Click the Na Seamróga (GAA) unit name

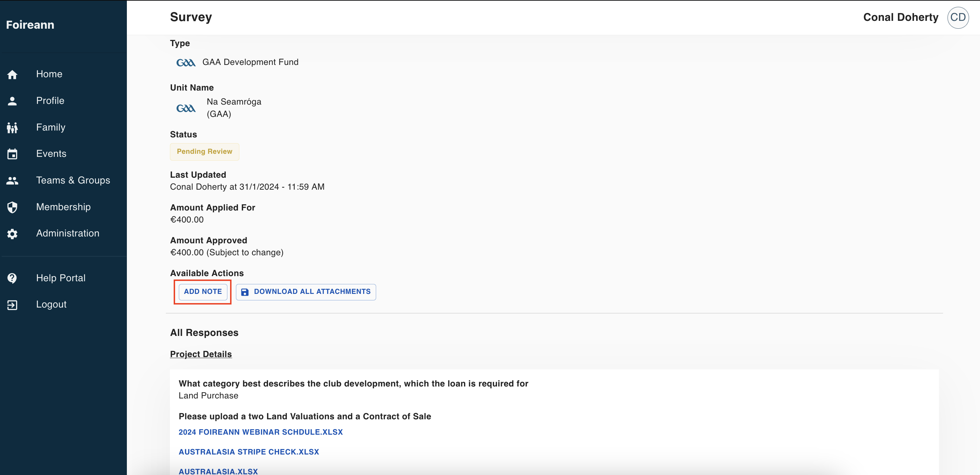[x=234, y=108]
